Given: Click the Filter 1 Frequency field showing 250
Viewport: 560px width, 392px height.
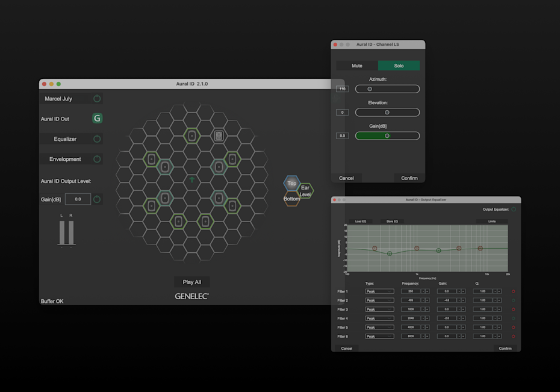Looking at the screenshot, I should click(410, 291).
